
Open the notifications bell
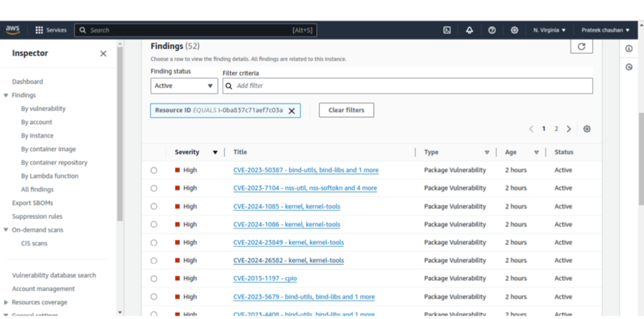pyautogui.click(x=469, y=30)
